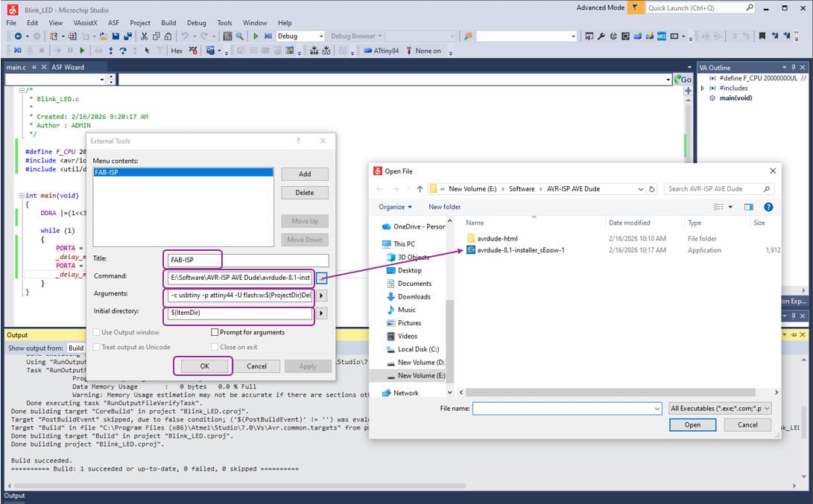Click New folder in Open File dialog
Viewport: 813px width, 504px height.
pyautogui.click(x=444, y=207)
